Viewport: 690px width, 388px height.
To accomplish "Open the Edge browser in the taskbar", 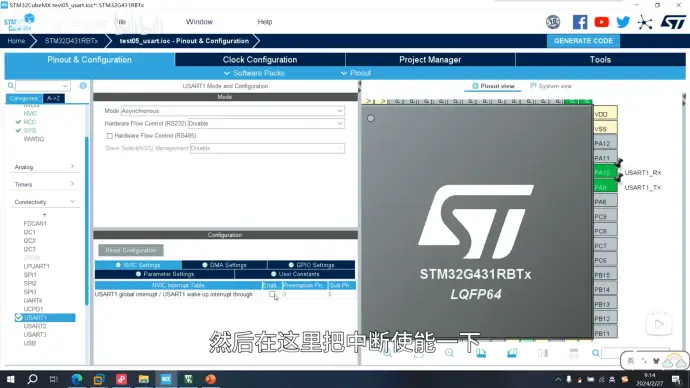I will [77, 379].
